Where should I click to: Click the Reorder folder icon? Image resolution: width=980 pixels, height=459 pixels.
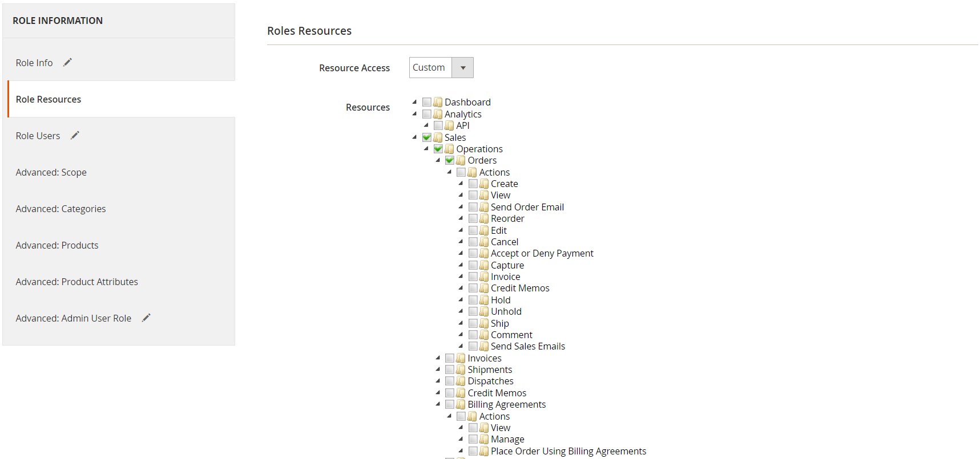point(484,218)
